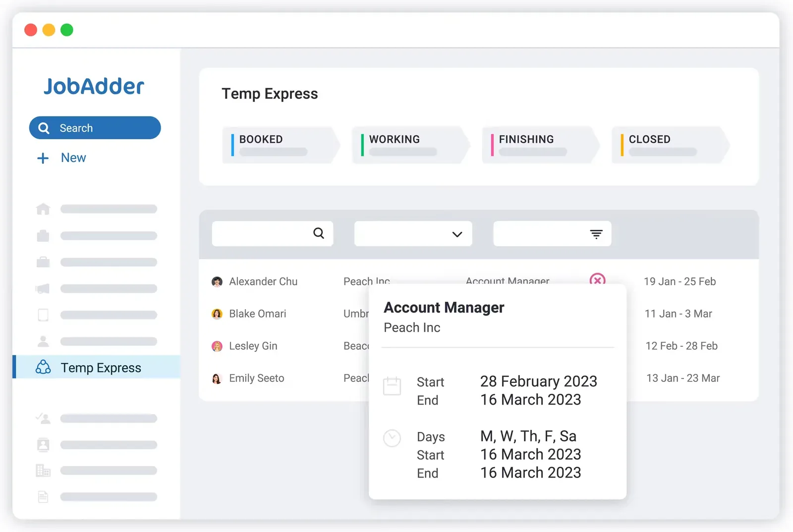Click the M, W, Th, F, Sa days value
This screenshot has height=532, width=793.
click(528, 436)
